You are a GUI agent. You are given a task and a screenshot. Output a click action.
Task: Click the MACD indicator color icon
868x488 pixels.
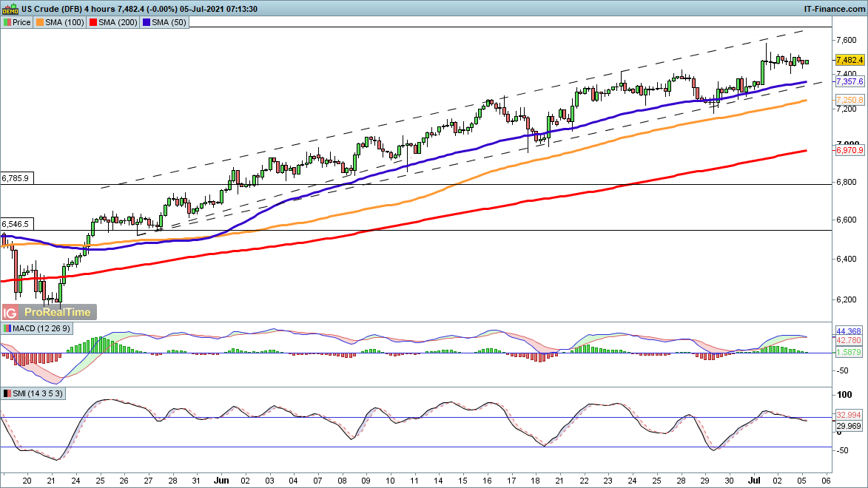click(7, 328)
